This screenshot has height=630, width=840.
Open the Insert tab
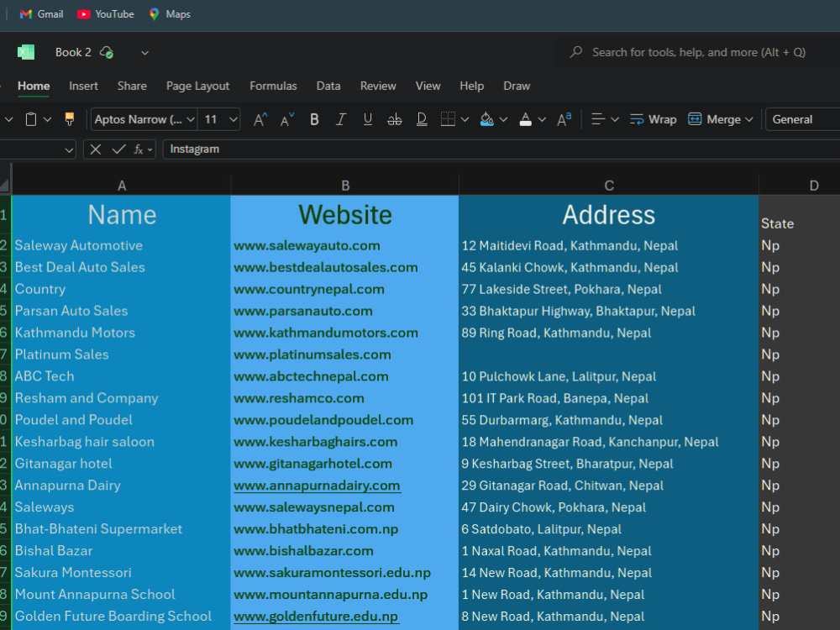[x=83, y=86]
